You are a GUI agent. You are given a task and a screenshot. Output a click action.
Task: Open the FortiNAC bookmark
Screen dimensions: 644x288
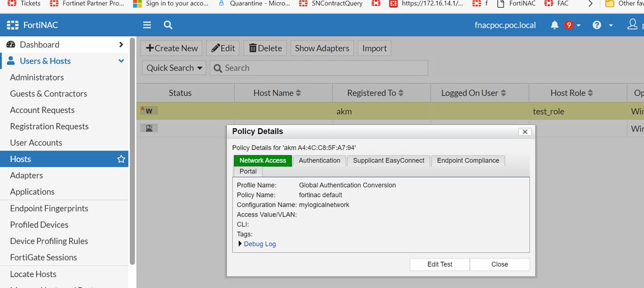(x=516, y=4)
